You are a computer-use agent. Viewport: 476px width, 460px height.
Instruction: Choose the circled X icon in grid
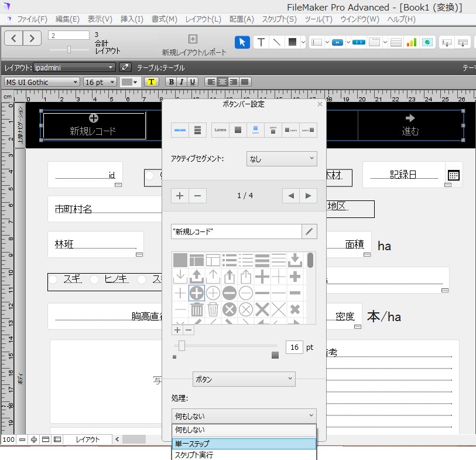click(x=229, y=309)
